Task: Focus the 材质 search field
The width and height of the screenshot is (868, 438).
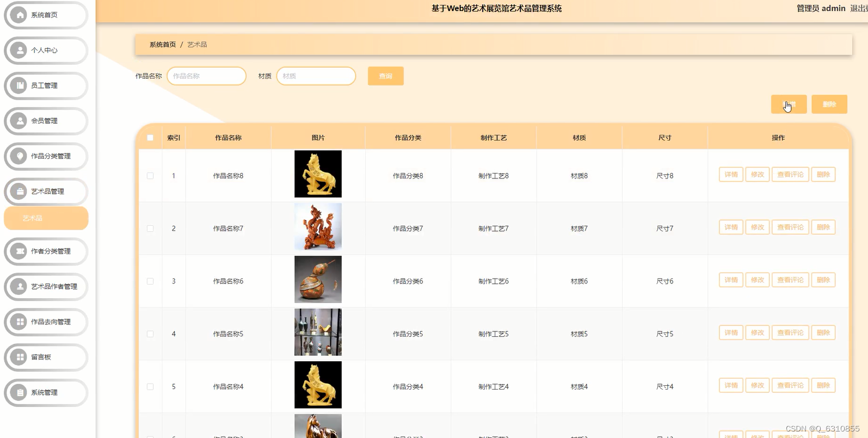Action: 316,76
